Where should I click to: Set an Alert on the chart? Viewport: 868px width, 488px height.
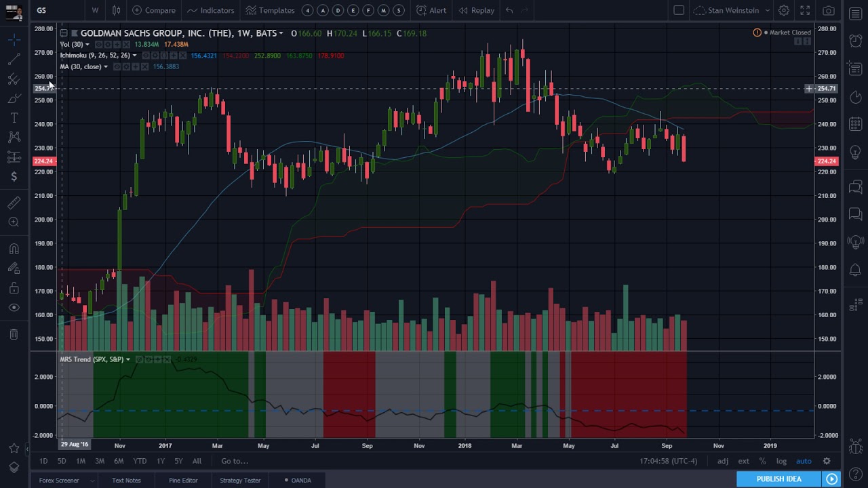431,10
